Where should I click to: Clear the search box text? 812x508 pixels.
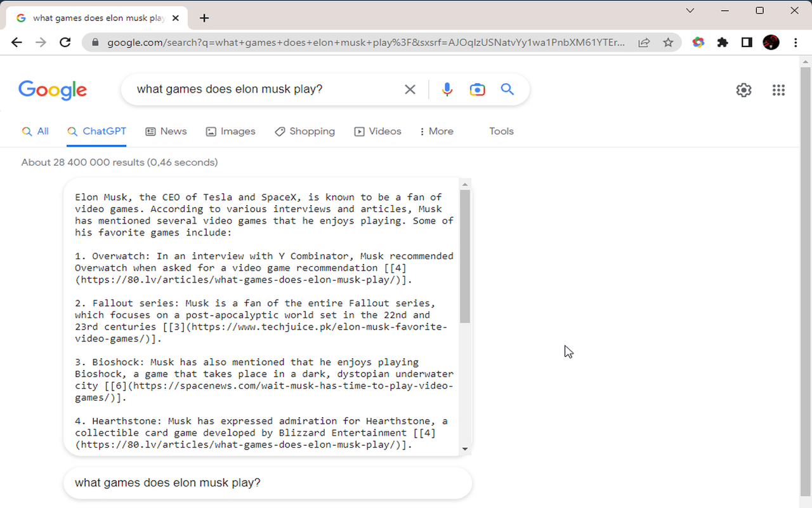point(410,90)
